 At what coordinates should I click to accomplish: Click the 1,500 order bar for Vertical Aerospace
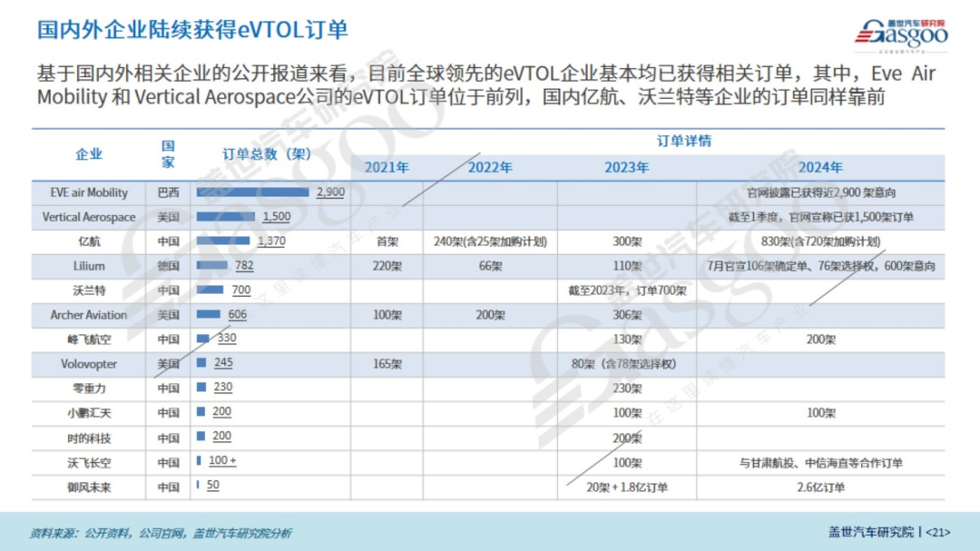(226, 216)
